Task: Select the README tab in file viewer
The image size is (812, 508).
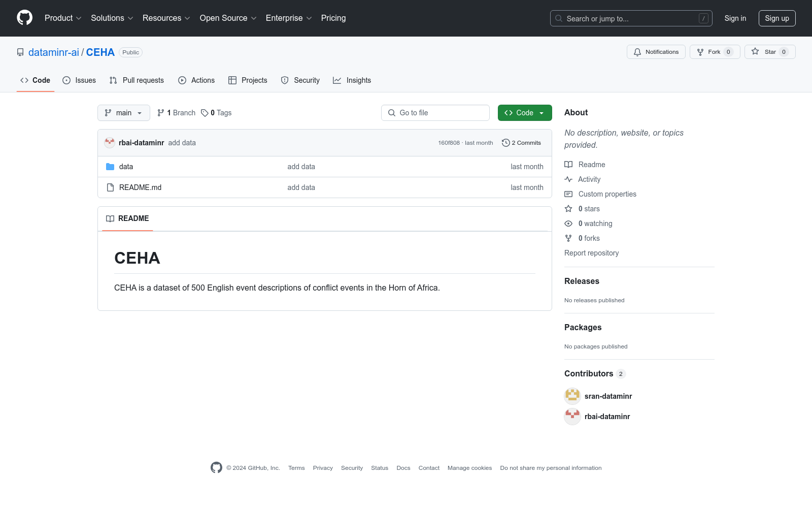Action: (127, 218)
